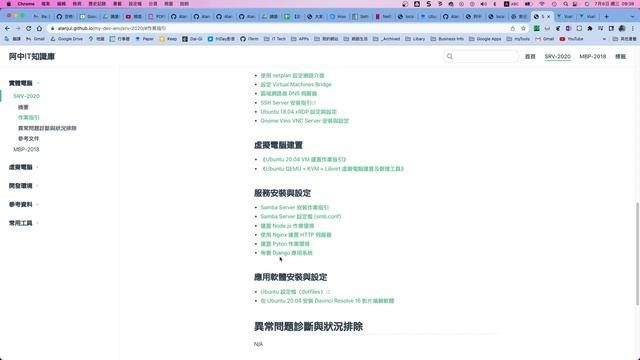
Task: Expand the 開發環境 sidebar section
Action: (24, 186)
